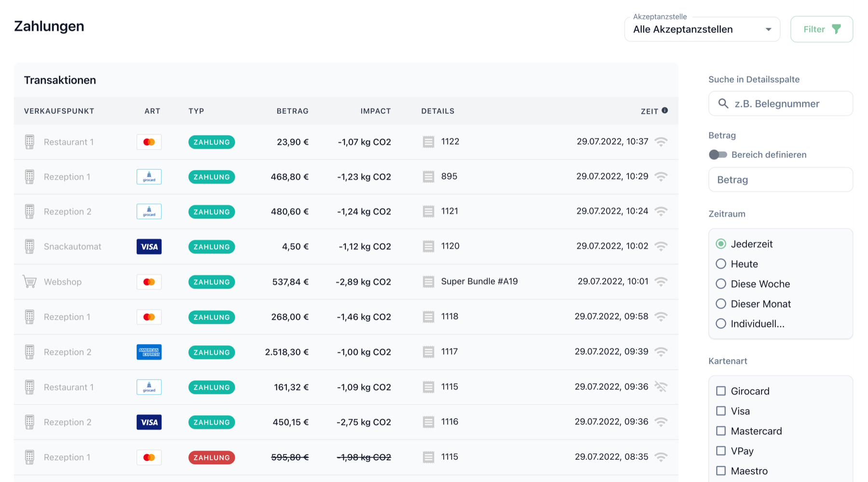Check the Visa card type box
Viewport: 868px width, 482px height.
(x=721, y=411)
